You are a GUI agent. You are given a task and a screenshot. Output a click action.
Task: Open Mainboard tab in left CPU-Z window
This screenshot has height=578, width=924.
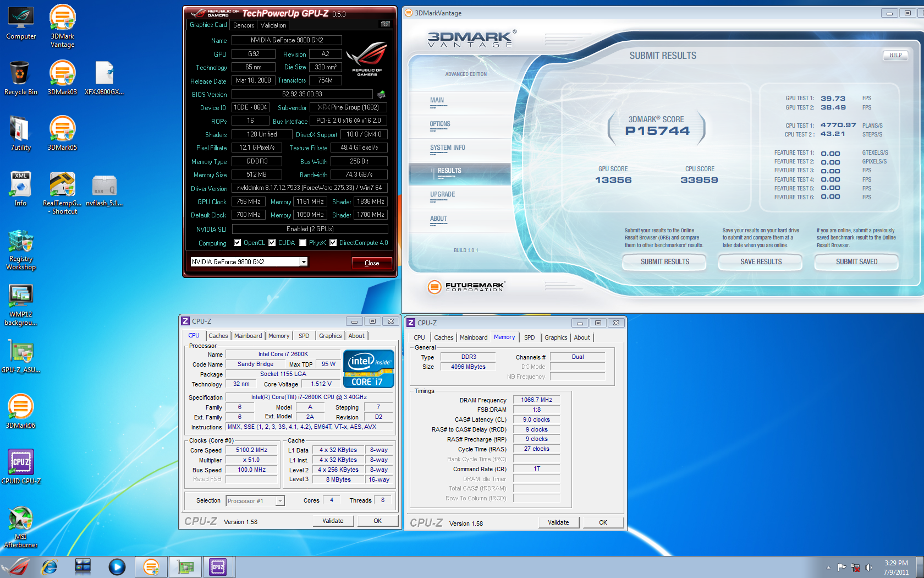(x=248, y=336)
